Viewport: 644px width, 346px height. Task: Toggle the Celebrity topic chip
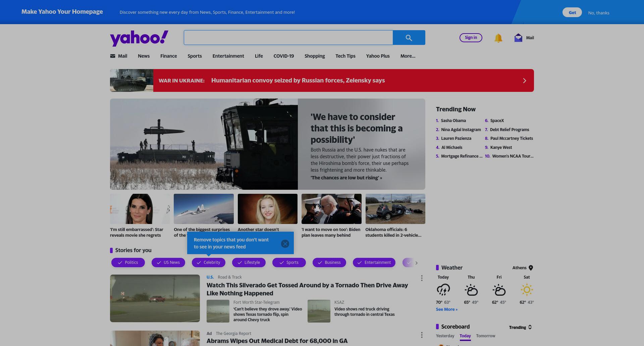point(209,263)
